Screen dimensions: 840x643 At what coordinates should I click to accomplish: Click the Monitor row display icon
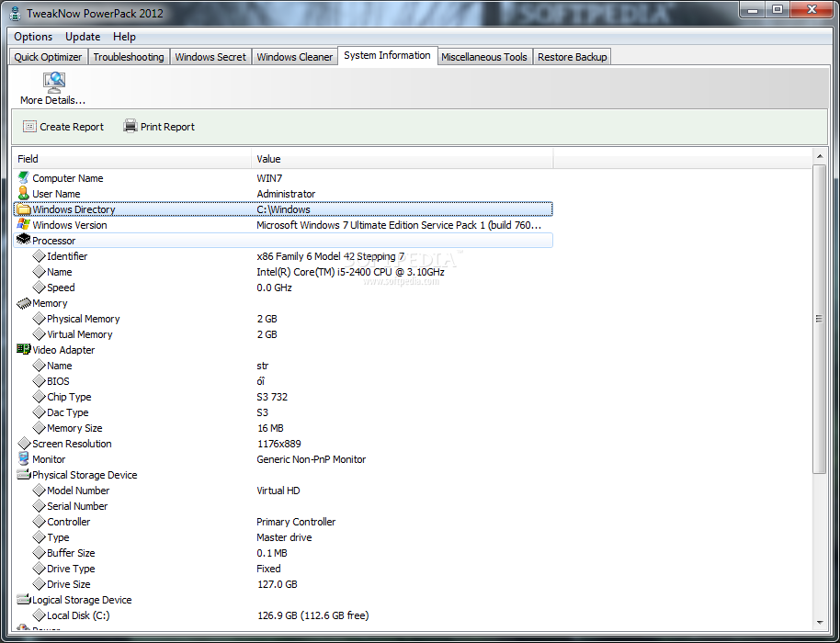click(x=23, y=459)
